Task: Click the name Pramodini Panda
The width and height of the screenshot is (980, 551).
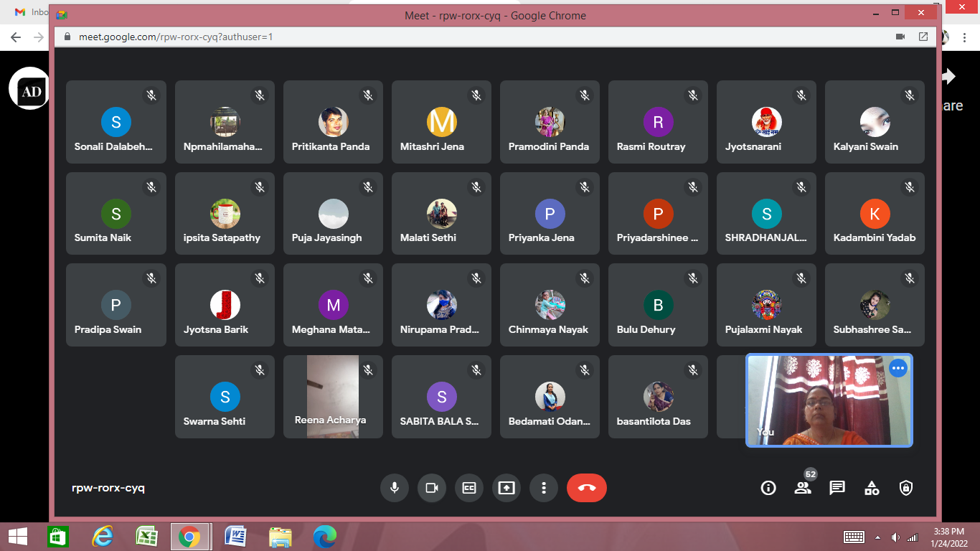Action: 549,146
